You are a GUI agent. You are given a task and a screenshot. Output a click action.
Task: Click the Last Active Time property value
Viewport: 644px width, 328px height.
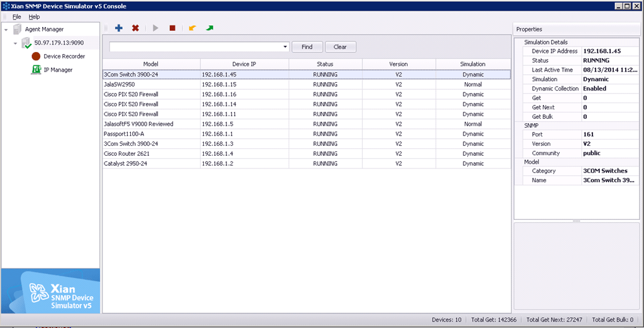point(610,70)
